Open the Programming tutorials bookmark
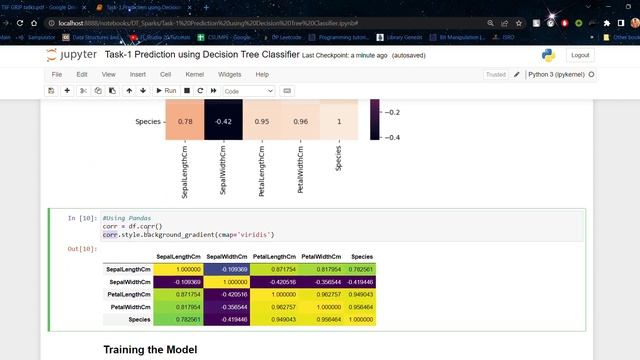Image resolution: width=640 pixels, height=360 pixels. tap(338, 37)
